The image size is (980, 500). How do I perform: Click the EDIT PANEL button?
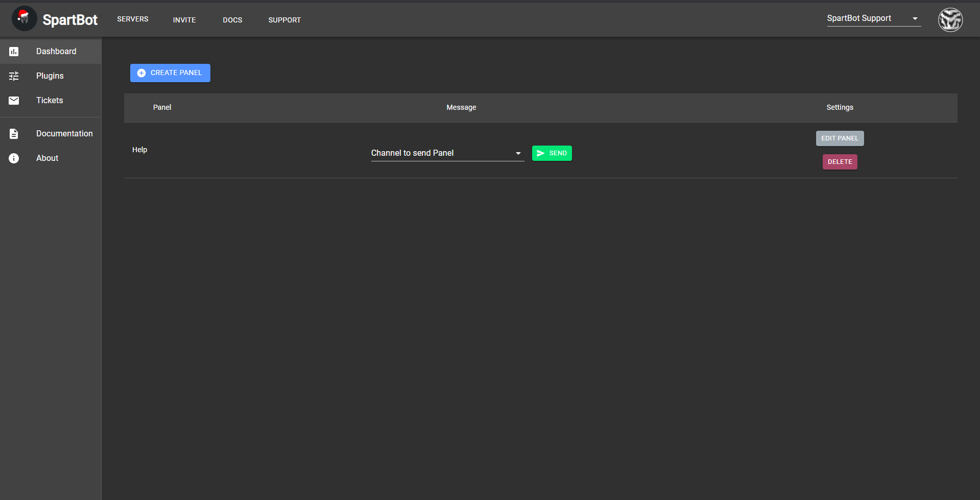click(x=840, y=138)
